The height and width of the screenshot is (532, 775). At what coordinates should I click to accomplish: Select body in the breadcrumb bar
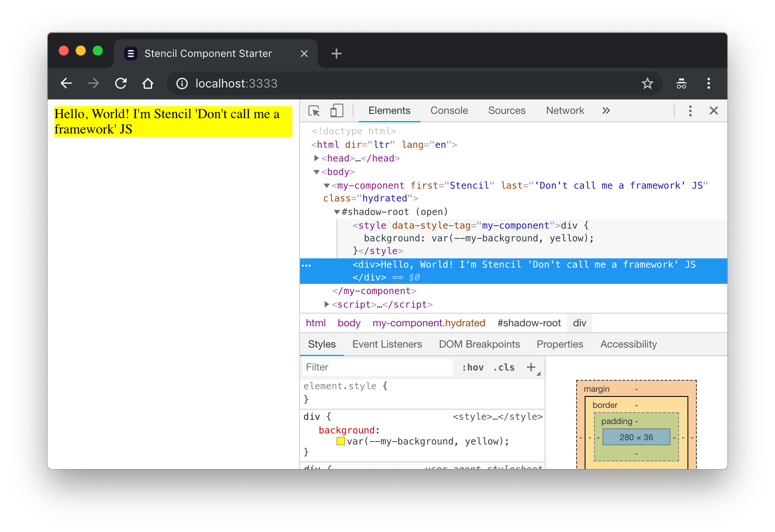349,323
